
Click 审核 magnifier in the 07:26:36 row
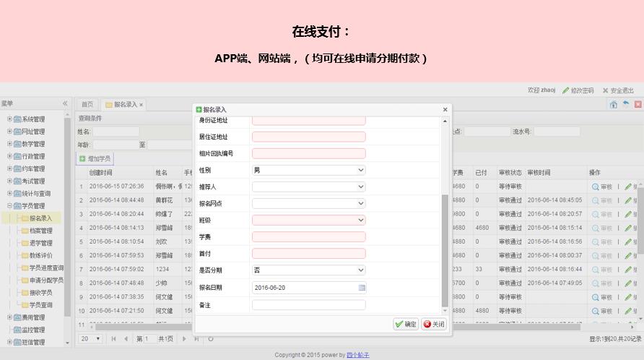pyautogui.click(x=602, y=187)
